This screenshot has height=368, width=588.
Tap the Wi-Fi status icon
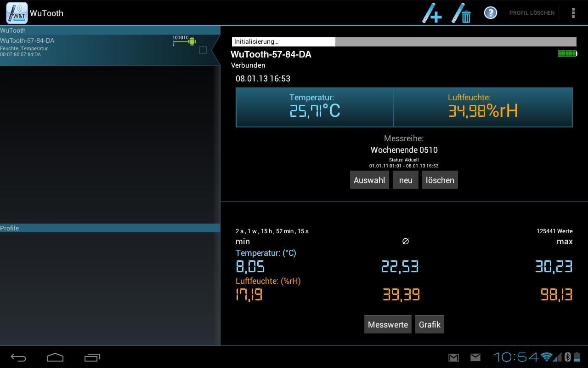pos(546,357)
